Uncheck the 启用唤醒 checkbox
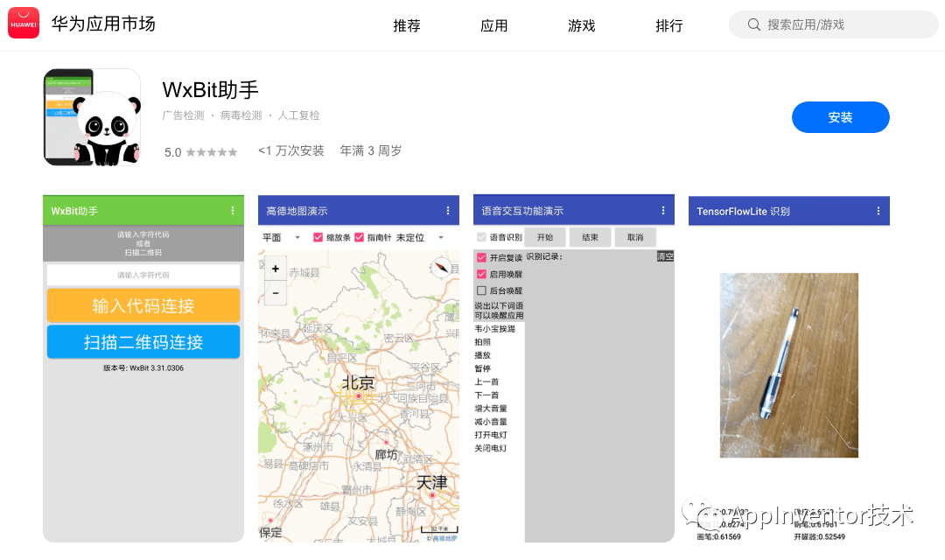This screenshot has width=945, height=560. [x=481, y=274]
